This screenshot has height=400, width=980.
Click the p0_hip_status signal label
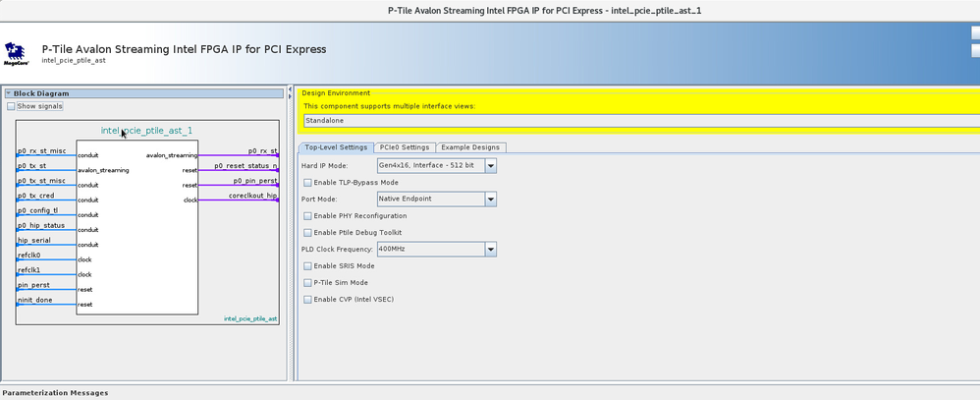click(41, 225)
